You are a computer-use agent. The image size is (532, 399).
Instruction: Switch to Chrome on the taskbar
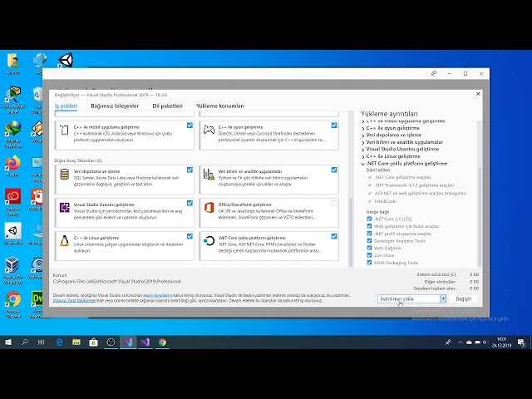coord(162,342)
